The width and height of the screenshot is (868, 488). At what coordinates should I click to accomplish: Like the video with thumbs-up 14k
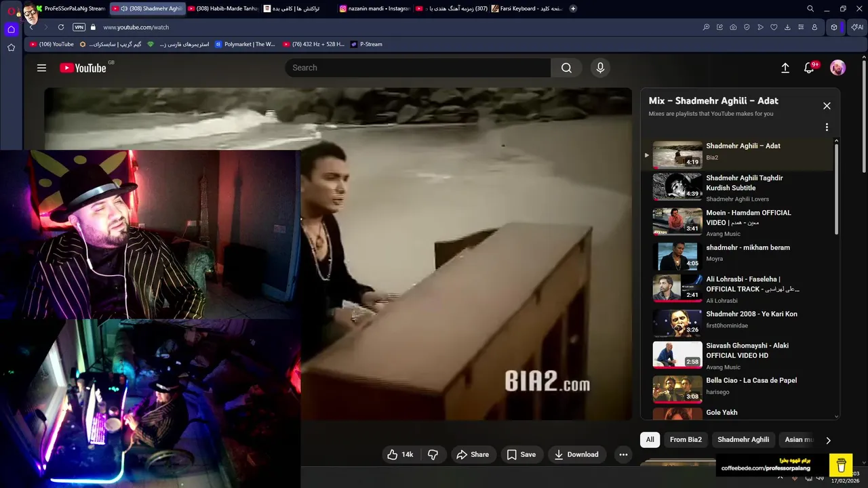(400, 455)
